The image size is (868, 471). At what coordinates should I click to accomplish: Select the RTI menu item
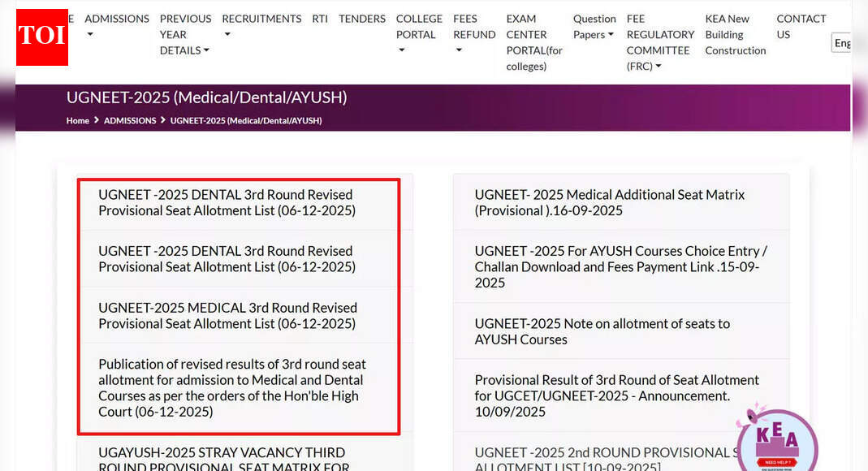click(x=320, y=19)
